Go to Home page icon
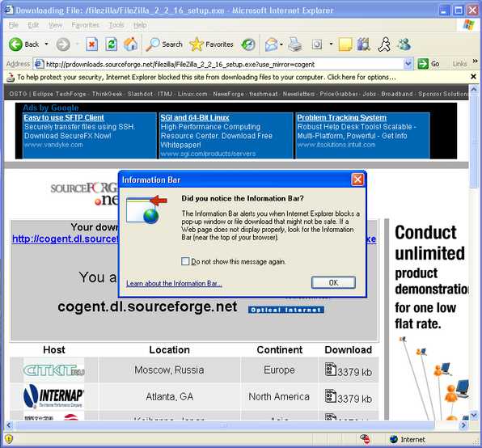The height and width of the screenshot is (448, 482). [130, 44]
